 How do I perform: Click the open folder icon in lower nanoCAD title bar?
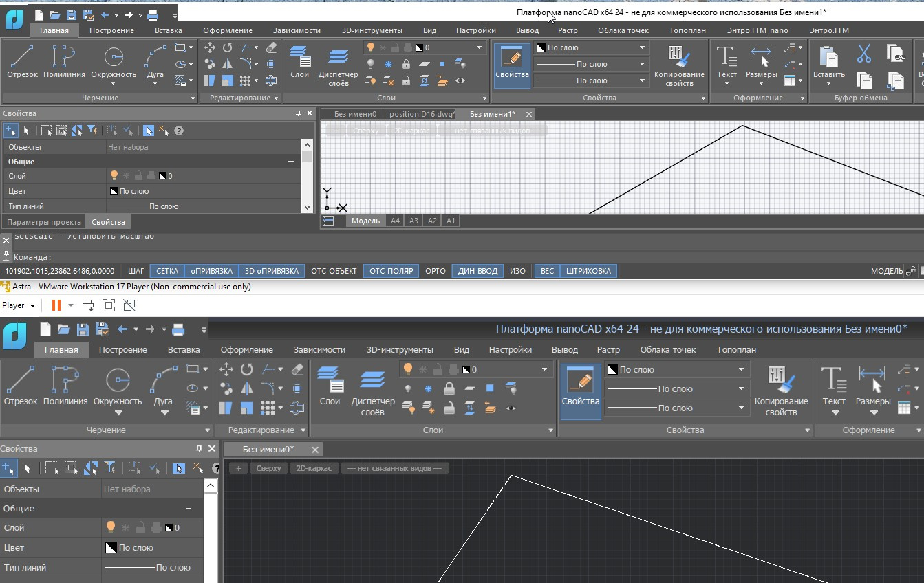64,329
